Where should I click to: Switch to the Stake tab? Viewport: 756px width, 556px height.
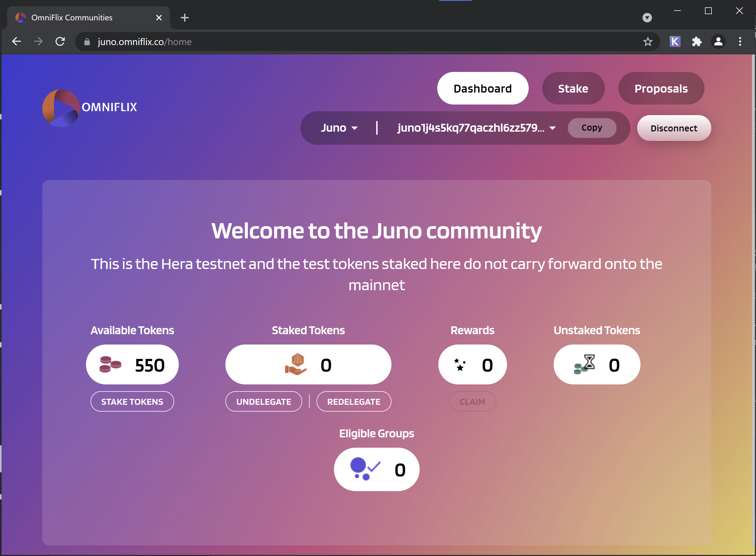pos(573,88)
